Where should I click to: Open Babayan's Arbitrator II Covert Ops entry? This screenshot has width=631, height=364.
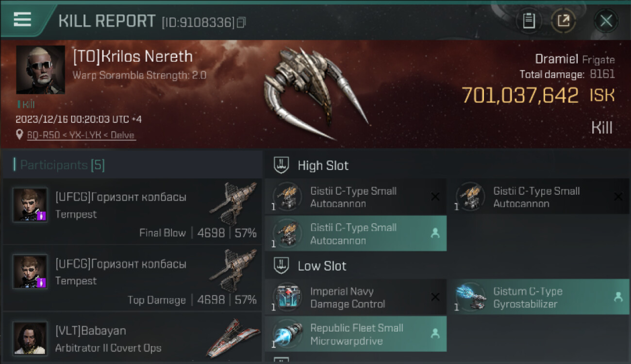[132, 337]
